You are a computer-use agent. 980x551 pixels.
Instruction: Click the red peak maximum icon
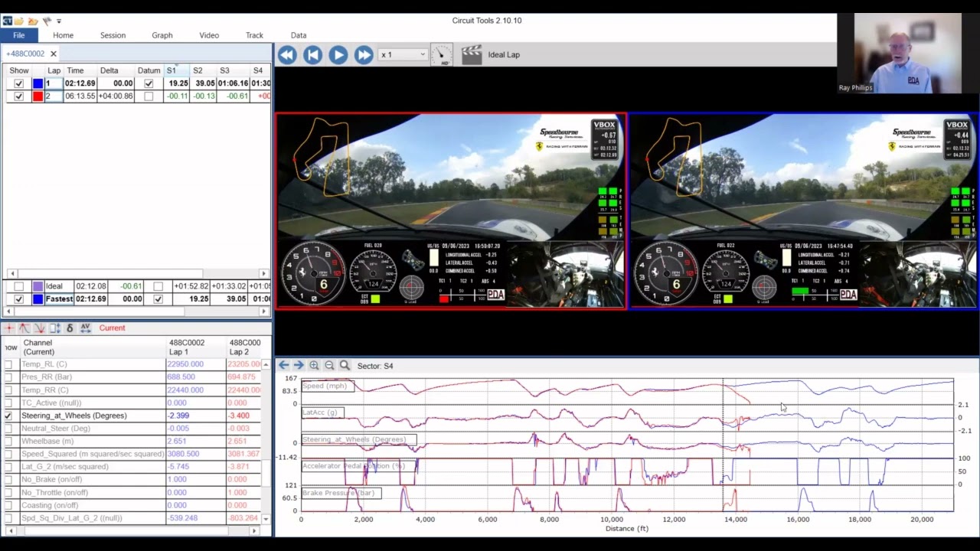24,328
